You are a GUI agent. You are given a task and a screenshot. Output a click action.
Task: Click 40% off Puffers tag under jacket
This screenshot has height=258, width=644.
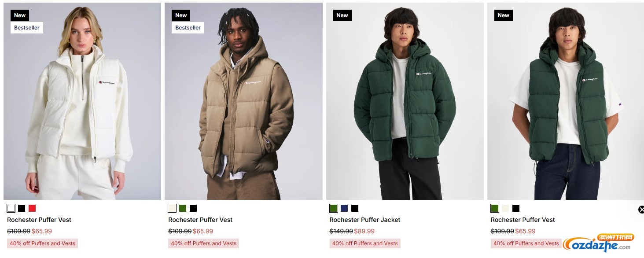(365, 243)
